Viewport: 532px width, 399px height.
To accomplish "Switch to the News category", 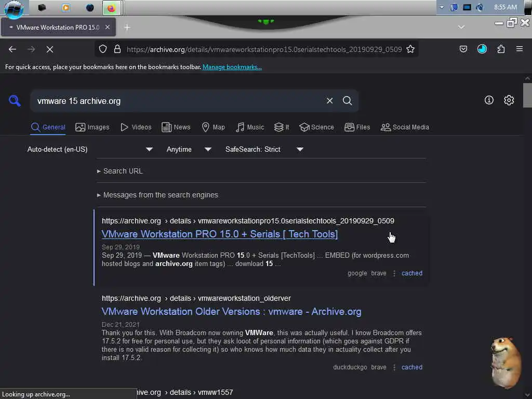I will click(x=176, y=127).
